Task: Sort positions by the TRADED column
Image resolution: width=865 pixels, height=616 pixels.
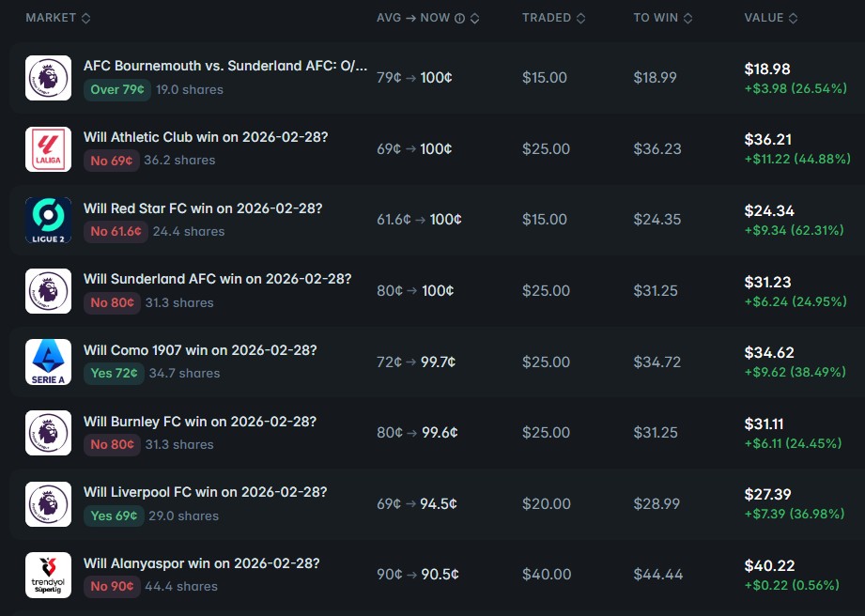Action: click(x=554, y=19)
